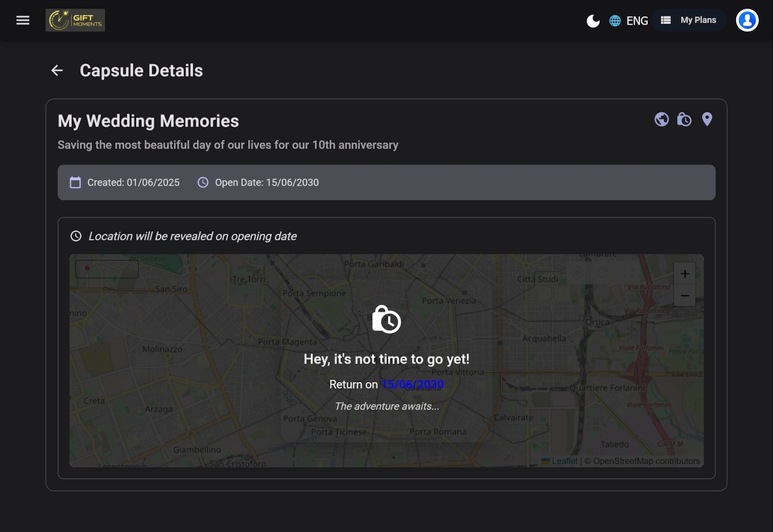
Task: Click the clock icon next to Open Date
Action: point(203,182)
